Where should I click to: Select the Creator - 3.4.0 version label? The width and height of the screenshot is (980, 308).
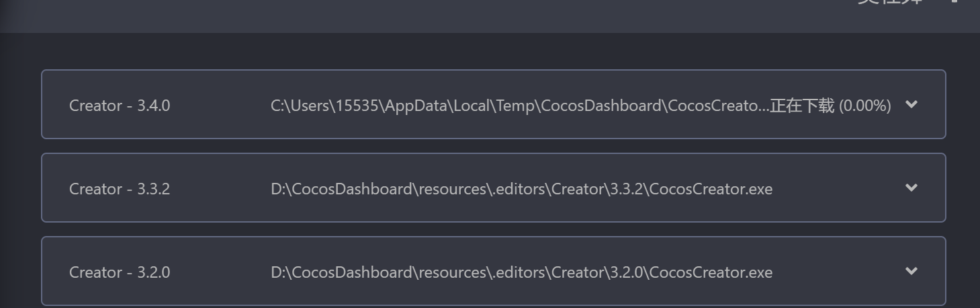(x=120, y=106)
